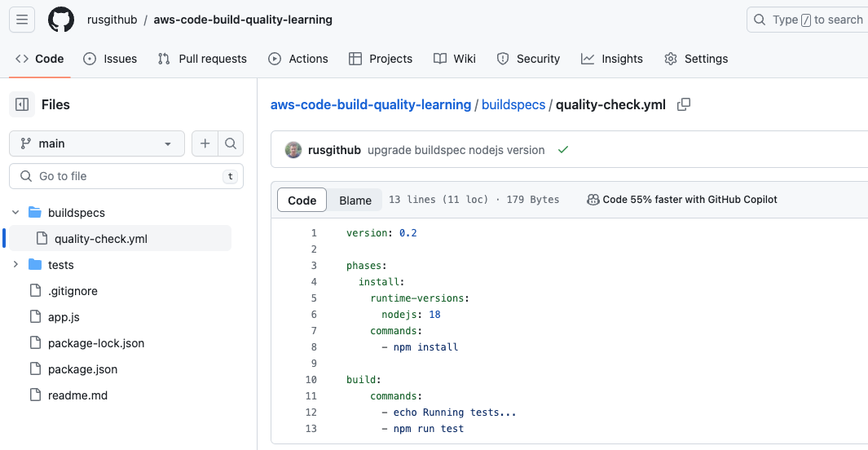The width and height of the screenshot is (868, 450).
Task: View the green commit status checkmark
Action: coord(563,150)
